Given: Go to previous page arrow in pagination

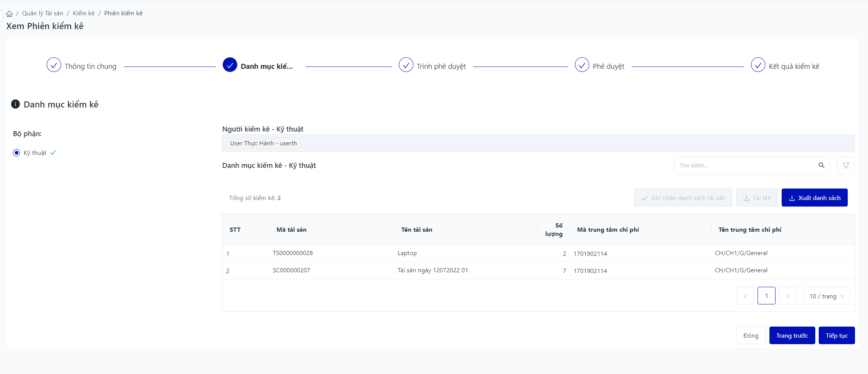Looking at the screenshot, I should coord(745,296).
